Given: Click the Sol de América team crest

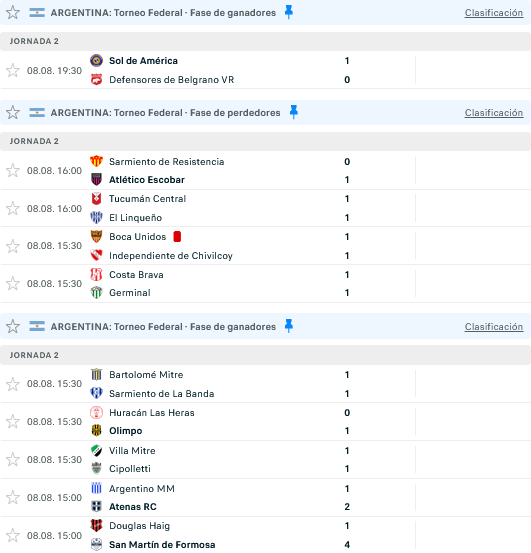Looking at the screenshot, I should pos(96,61).
